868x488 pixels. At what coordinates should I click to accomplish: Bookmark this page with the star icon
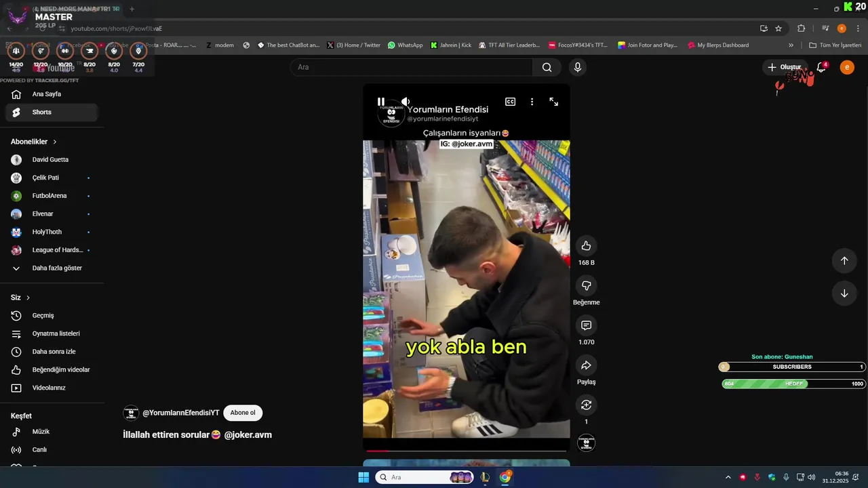pos(778,28)
